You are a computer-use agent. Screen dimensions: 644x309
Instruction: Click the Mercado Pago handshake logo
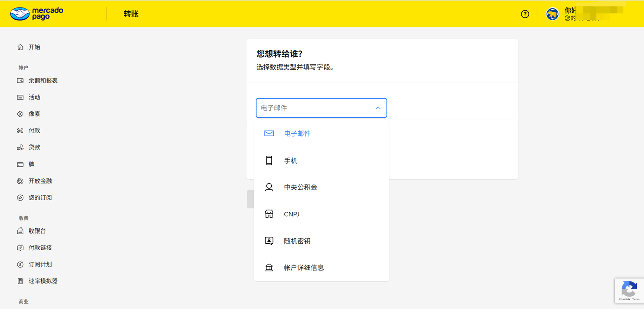click(x=20, y=14)
